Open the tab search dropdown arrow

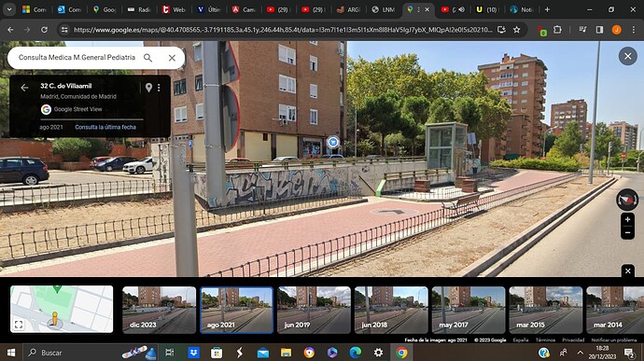(9, 9)
